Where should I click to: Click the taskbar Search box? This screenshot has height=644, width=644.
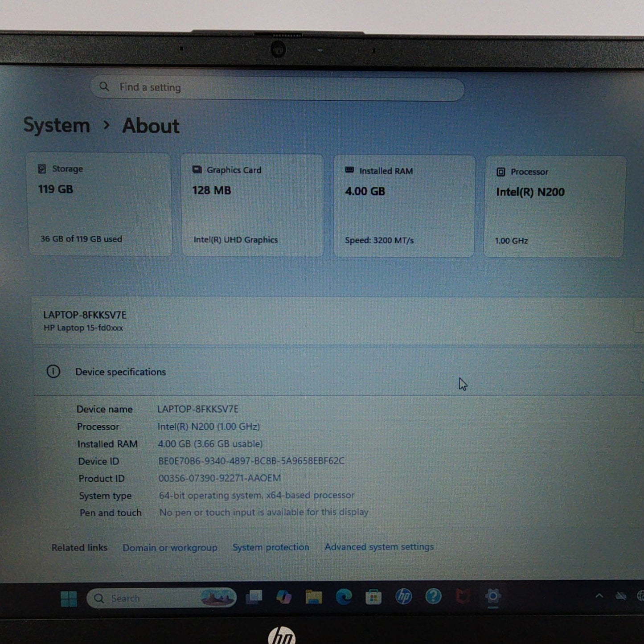pos(161,598)
